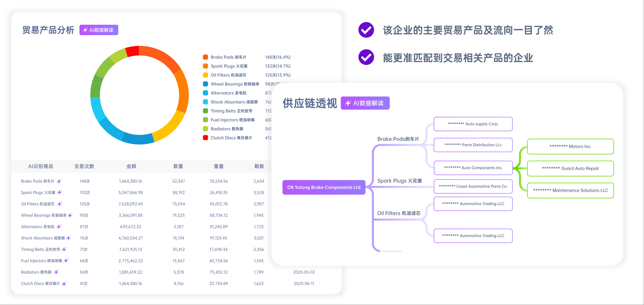Select Spark Plugs 火花塞 branch in supply chain
The image size is (644, 305).
click(400, 181)
